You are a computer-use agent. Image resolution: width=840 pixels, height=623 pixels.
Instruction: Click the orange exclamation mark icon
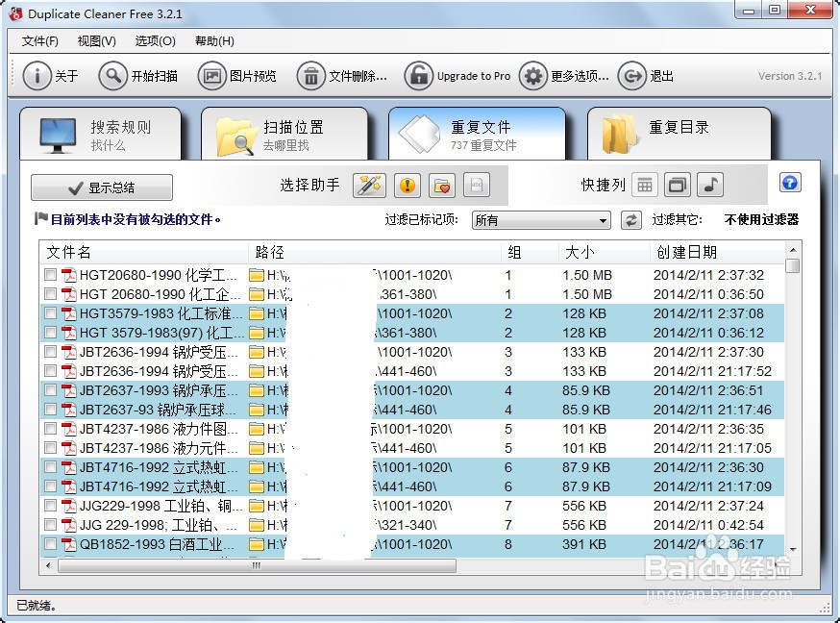tap(408, 186)
